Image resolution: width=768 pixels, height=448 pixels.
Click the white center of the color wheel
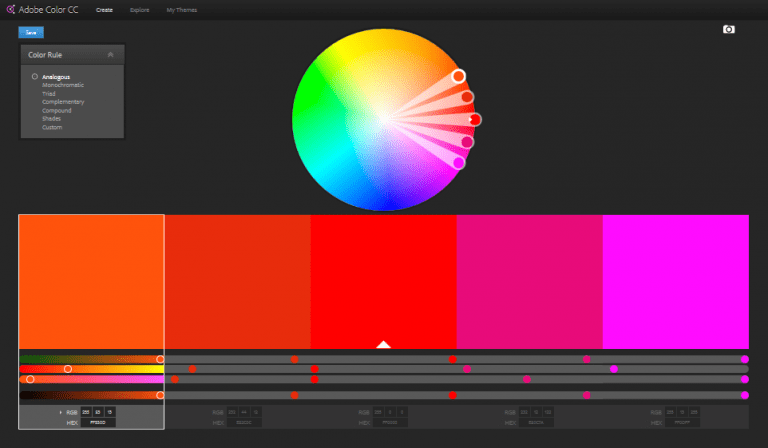384,119
